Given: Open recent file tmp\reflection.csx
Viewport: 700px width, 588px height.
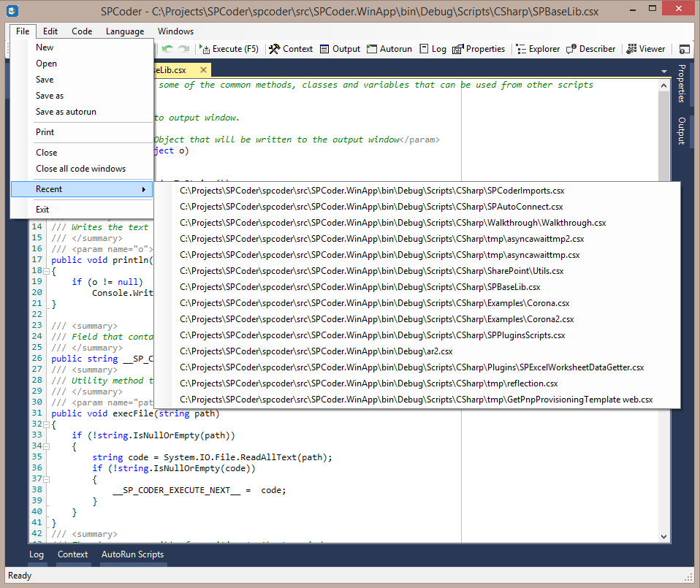Looking at the screenshot, I should [x=417, y=383].
